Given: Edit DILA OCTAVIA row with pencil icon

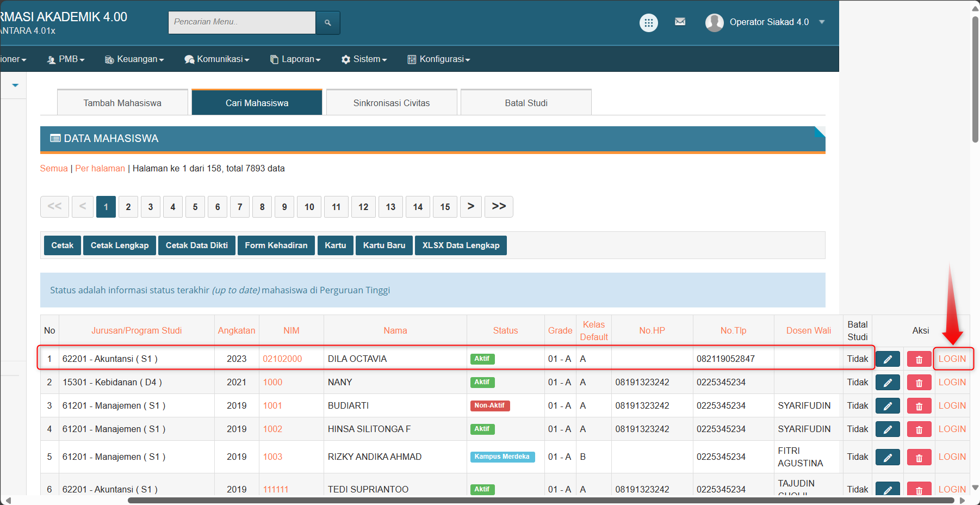Looking at the screenshot, I should [888, 359].
